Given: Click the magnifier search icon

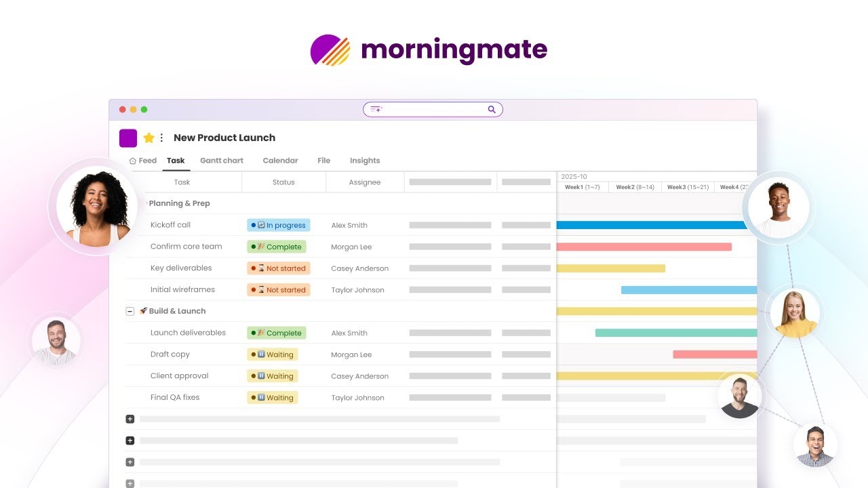Looking at the screenshot, I should 492,109.
